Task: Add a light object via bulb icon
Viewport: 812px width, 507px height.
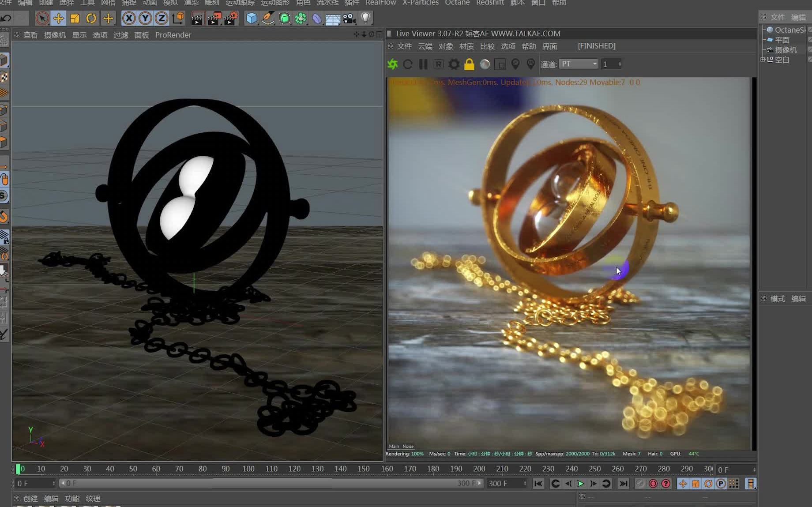Action: click(366, 19)
